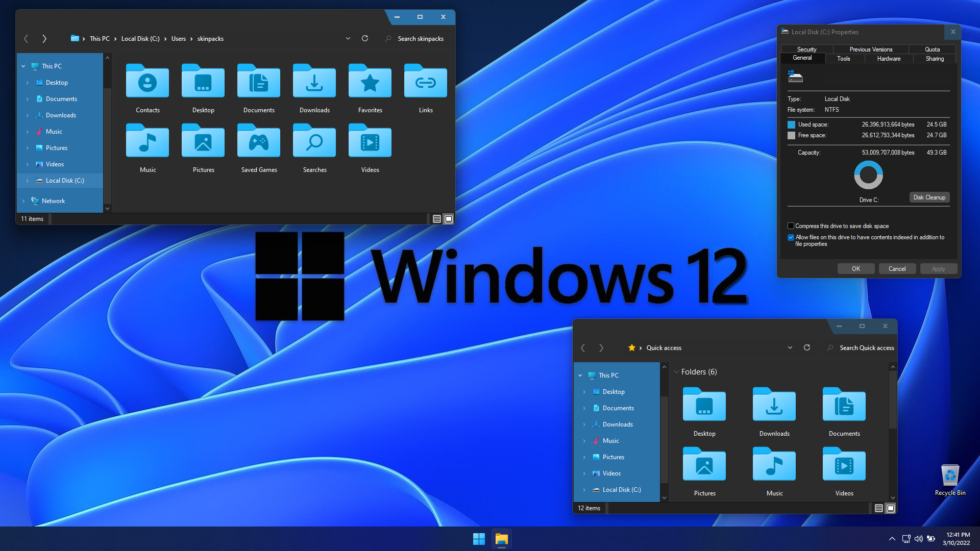Collapse This PC in Quick access sidebar
This screenshot has width=980, height=551.
pos(580,375)
